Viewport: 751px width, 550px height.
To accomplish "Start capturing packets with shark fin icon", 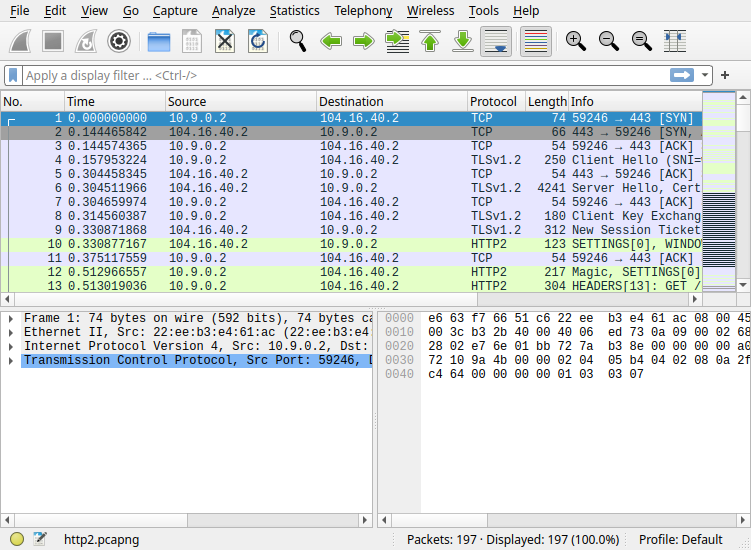I will click(20, 41).
